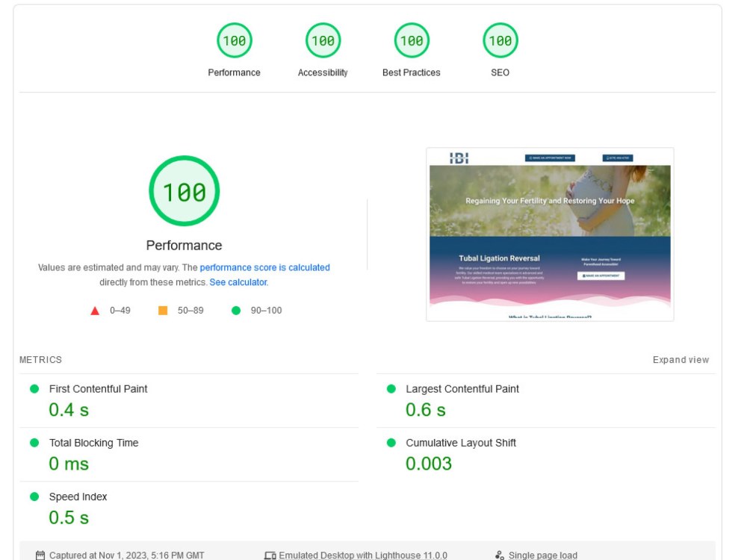
Task: Click 'Emulated Desktop with Lighthouse 11.0.0' text
Action: coord(363,556)
